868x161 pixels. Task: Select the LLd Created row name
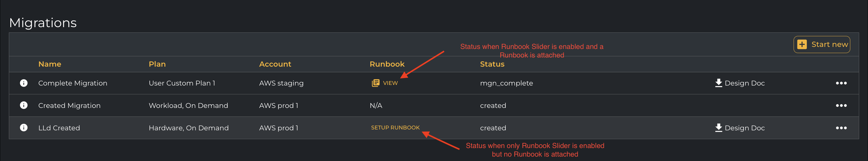(59, 128)
